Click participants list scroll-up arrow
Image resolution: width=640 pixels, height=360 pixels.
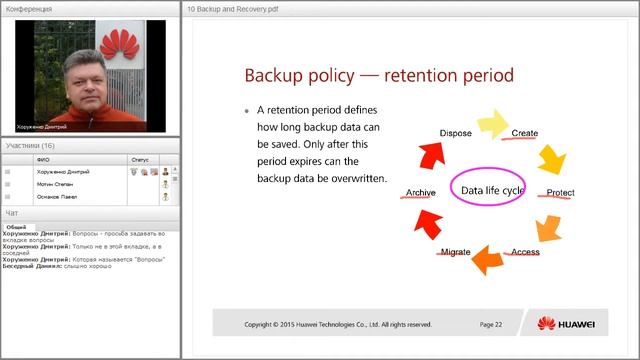[x=175, y=169]
